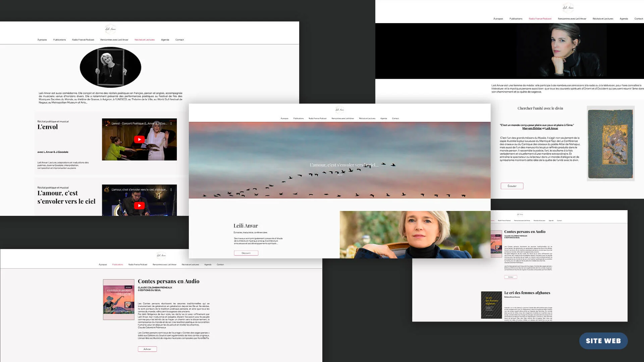Viewport: 644px width, 362px height.
Task: Click the Contes Persans book cover
Action: click(119, 300)
